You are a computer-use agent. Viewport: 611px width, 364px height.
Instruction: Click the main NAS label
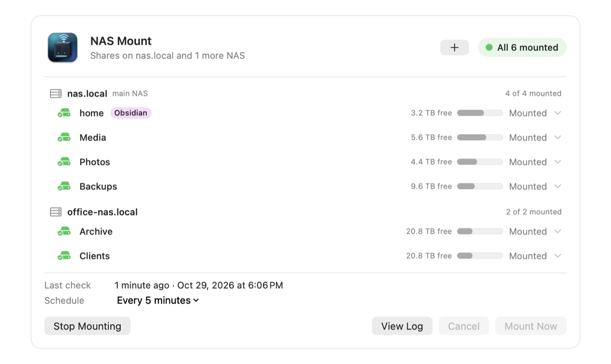pos(130,93)
